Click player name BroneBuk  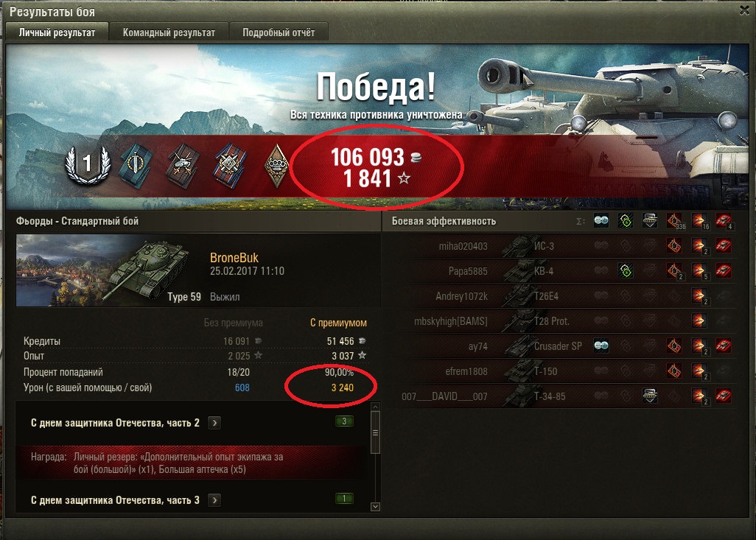(x=234, y=258)
